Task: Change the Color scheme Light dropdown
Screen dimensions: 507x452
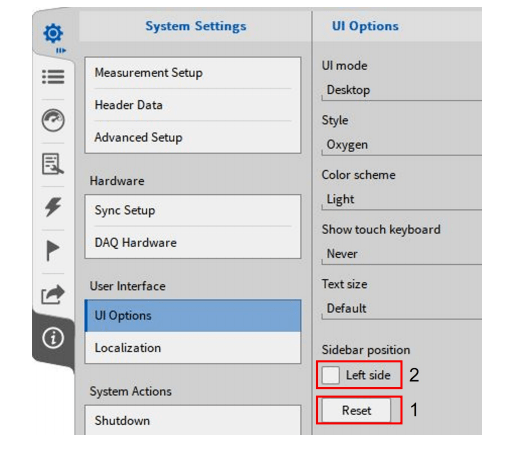Action: (401, 199)
